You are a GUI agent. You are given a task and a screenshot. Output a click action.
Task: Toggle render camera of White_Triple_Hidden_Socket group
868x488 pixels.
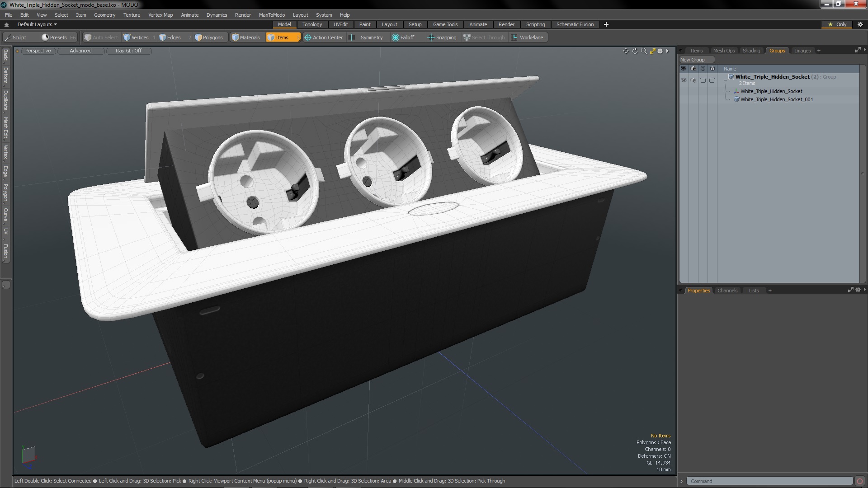pyautogui.click(x=693, y=80)
